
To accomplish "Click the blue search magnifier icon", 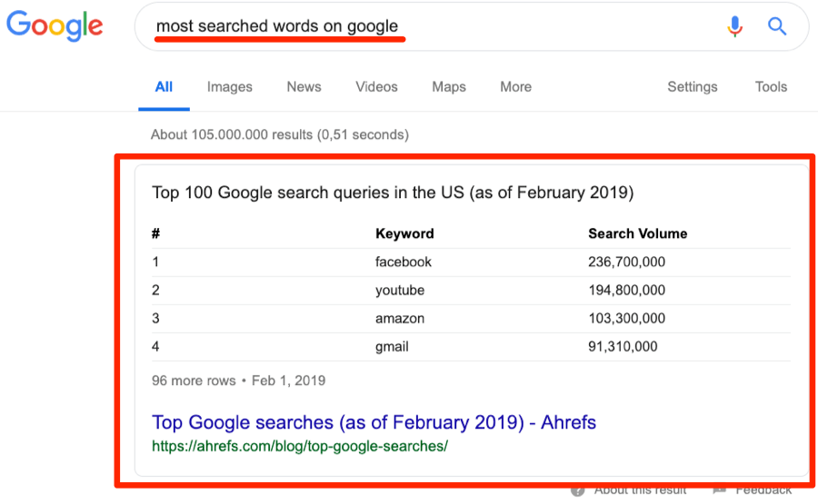I will [x=777, y=26].
